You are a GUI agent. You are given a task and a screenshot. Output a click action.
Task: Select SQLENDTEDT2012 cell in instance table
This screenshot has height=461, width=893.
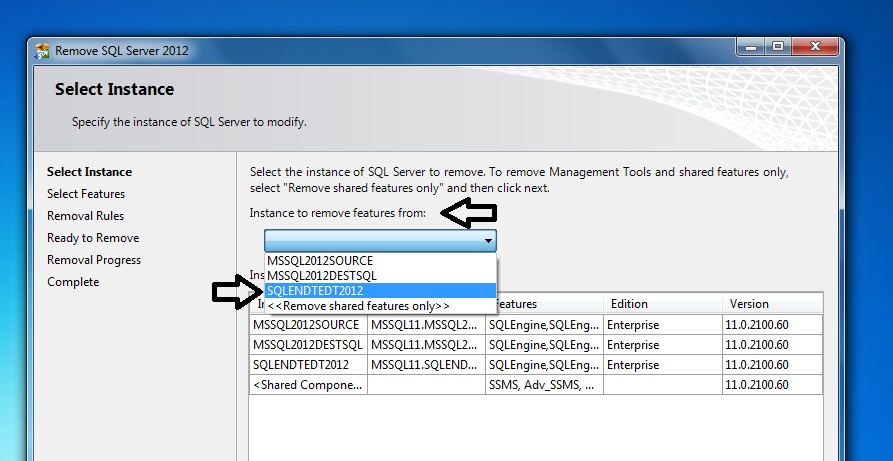(309, 365)
